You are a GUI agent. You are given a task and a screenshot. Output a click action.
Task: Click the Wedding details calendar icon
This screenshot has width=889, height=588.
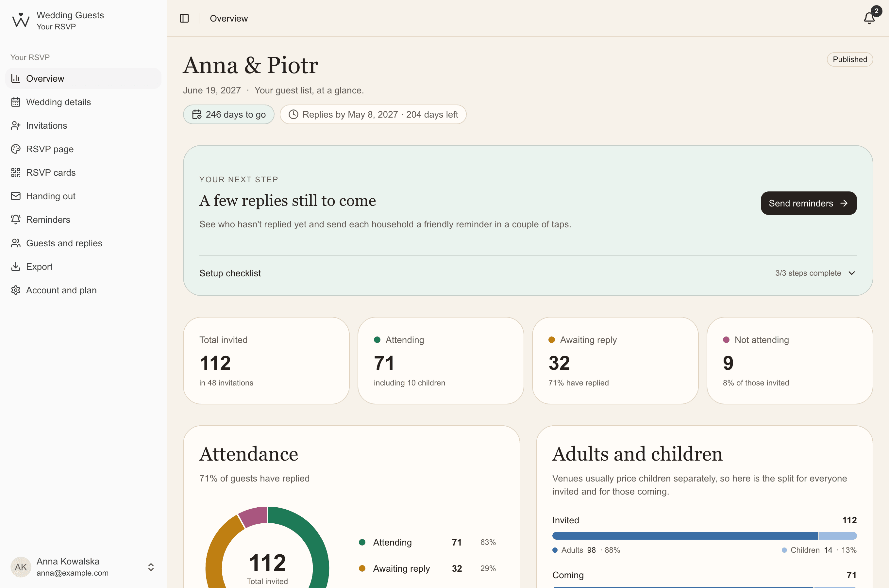[x=15, y=102]
